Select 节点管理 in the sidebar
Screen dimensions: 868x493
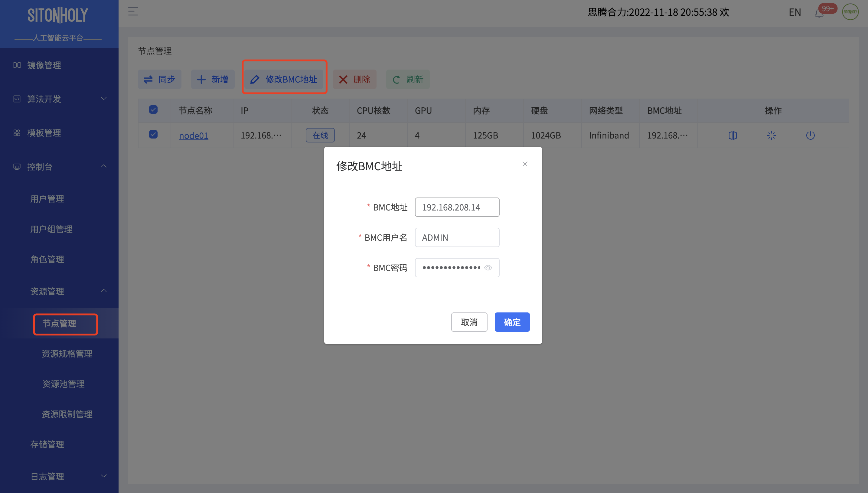coord(59,323)
